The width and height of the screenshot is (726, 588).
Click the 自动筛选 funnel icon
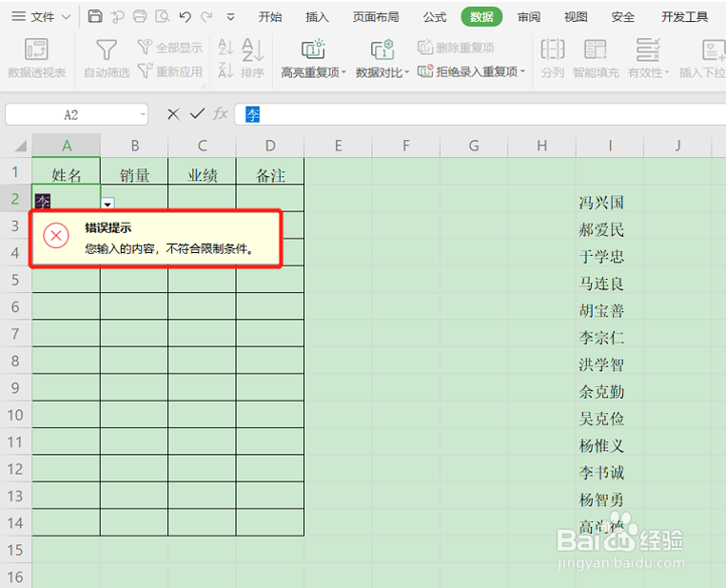pos(107,49)
